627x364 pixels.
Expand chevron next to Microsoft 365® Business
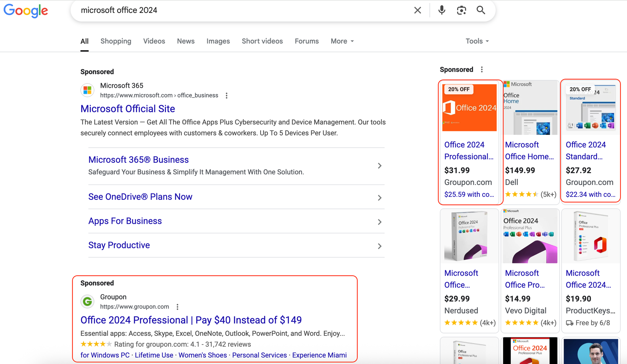380,166
